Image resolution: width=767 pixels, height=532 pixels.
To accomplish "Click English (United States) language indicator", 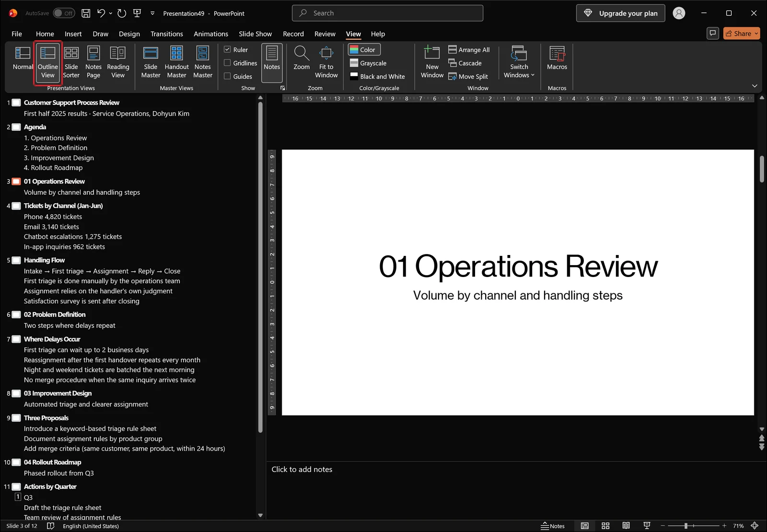I will tap(91, 526).
